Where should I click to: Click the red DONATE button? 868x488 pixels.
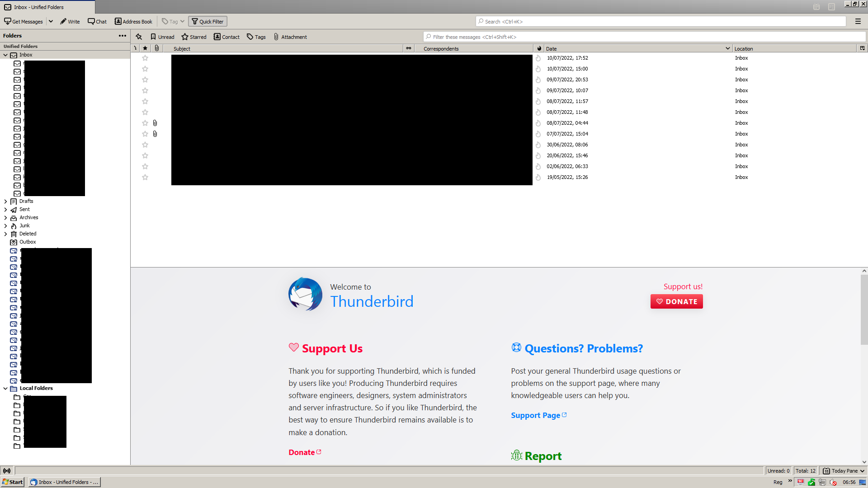pos(676,301)
